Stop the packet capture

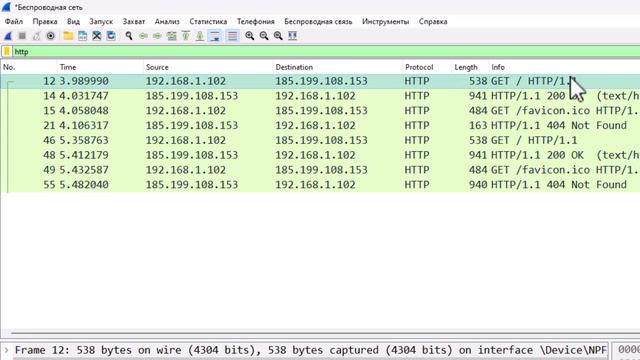[22, 36]
